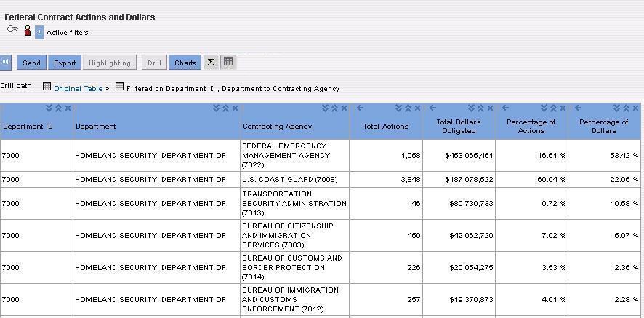The width and height of the screenshot is (644, 318).
Task: Click the Export button
Action: [65, 63]
